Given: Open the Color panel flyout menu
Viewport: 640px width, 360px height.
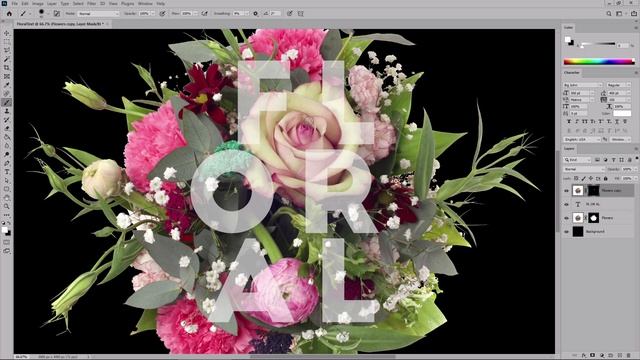Looking at the screenshot, I should pos(636,28).
